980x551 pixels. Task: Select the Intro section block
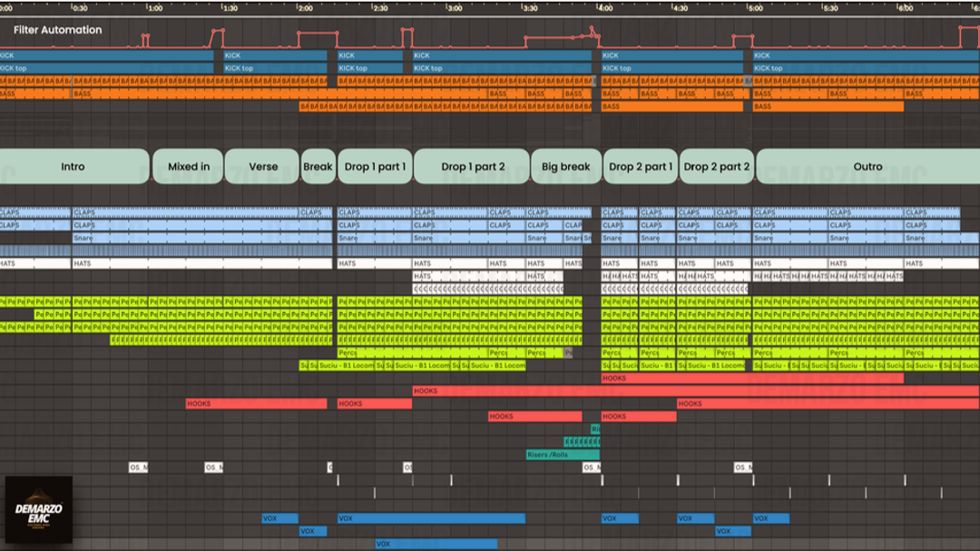pos(73,167)
